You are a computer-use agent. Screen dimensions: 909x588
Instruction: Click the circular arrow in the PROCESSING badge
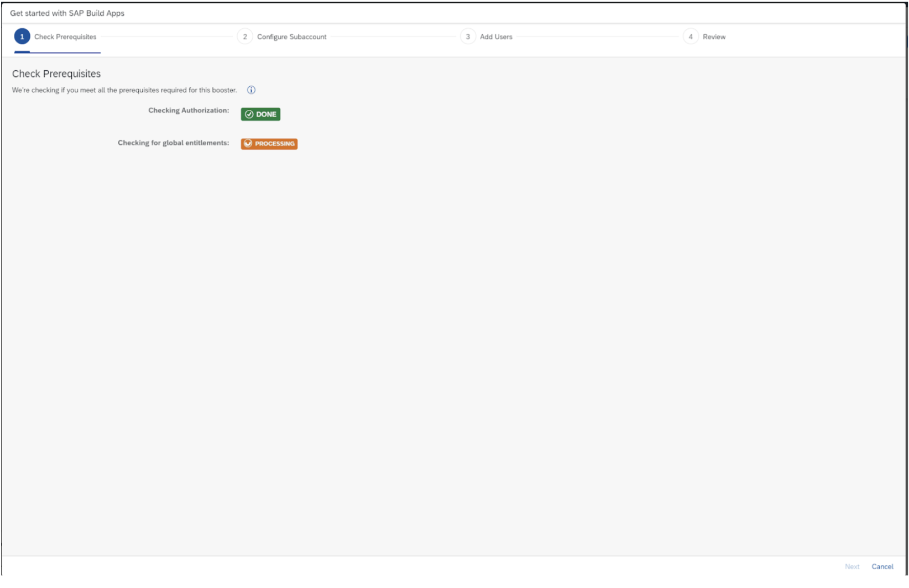click(x=248, y=144)
